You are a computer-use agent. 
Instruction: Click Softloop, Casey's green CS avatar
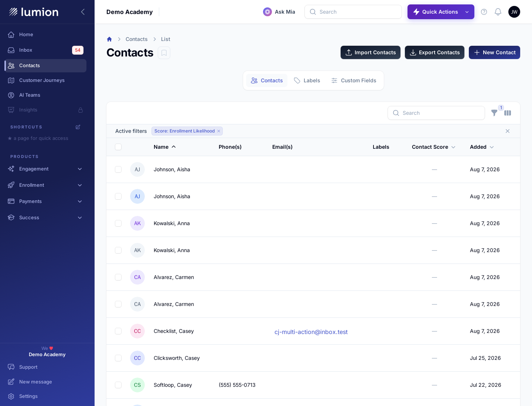click(137, 385)
